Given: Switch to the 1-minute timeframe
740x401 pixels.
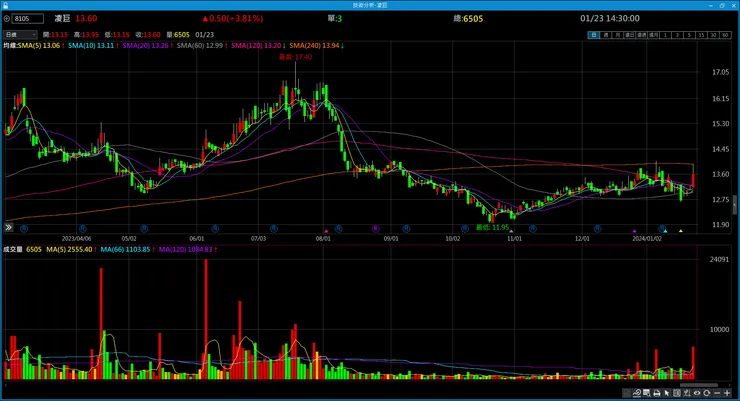Looking at the screenshot, I should point(665,35).
